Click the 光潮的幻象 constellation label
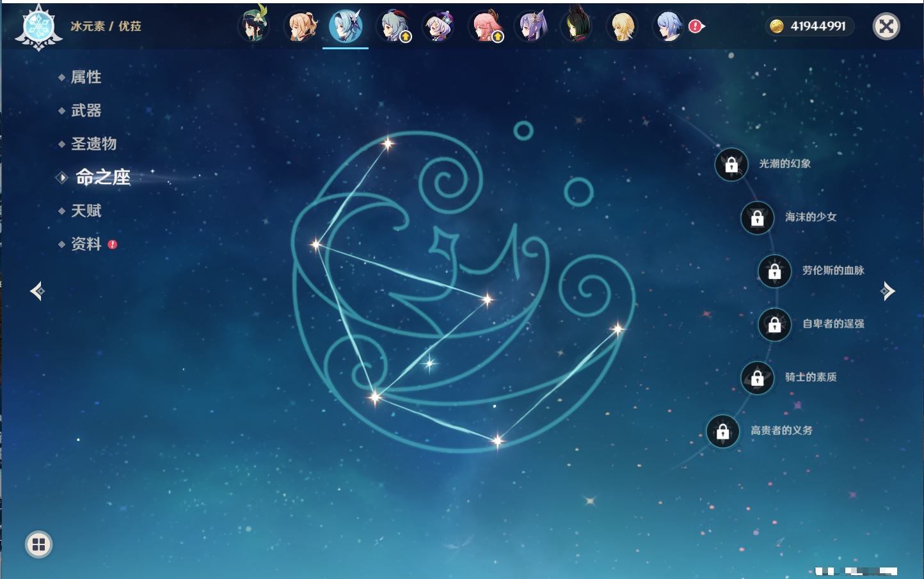This screenshot has height=579, width=924. tap(785, 164)
